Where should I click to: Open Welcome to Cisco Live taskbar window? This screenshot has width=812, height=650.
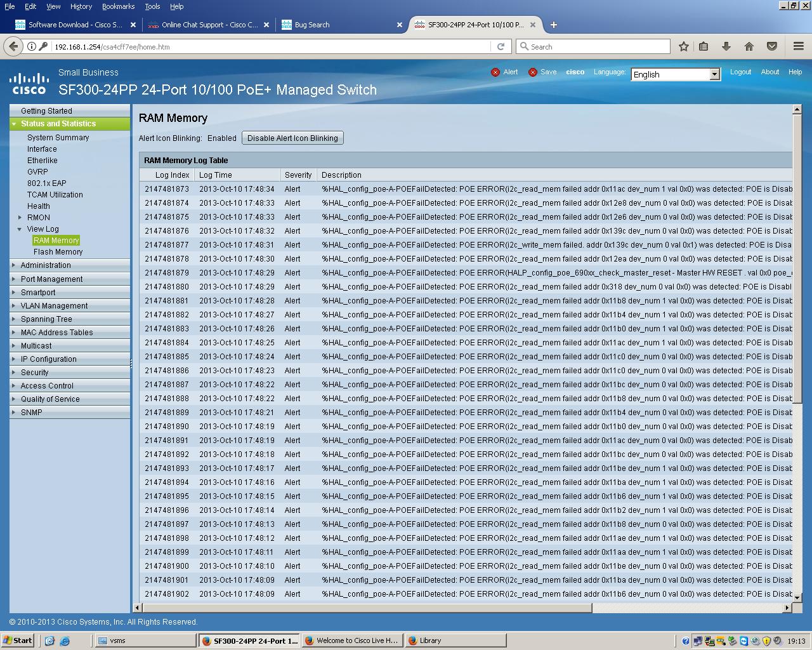pyautogui.click(x=352, y=640)
